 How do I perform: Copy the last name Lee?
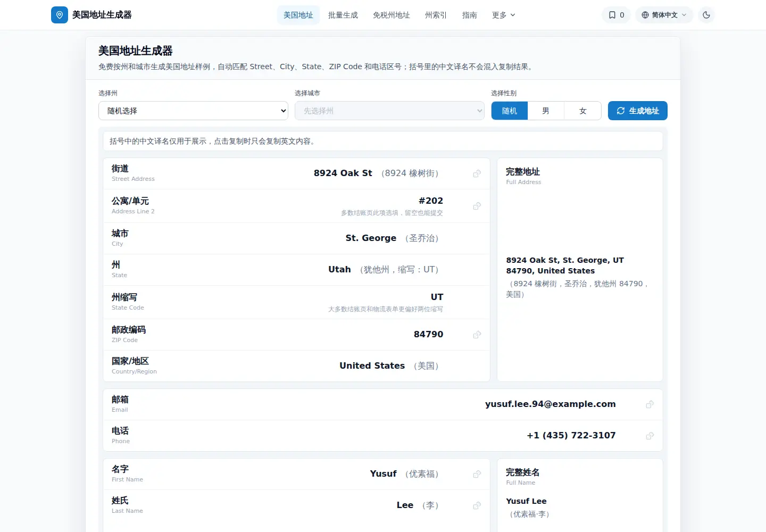[477, 505]
